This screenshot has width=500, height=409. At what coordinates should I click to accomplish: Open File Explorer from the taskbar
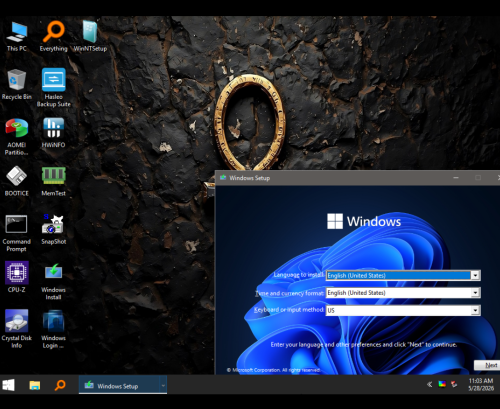tap(35, 385)
